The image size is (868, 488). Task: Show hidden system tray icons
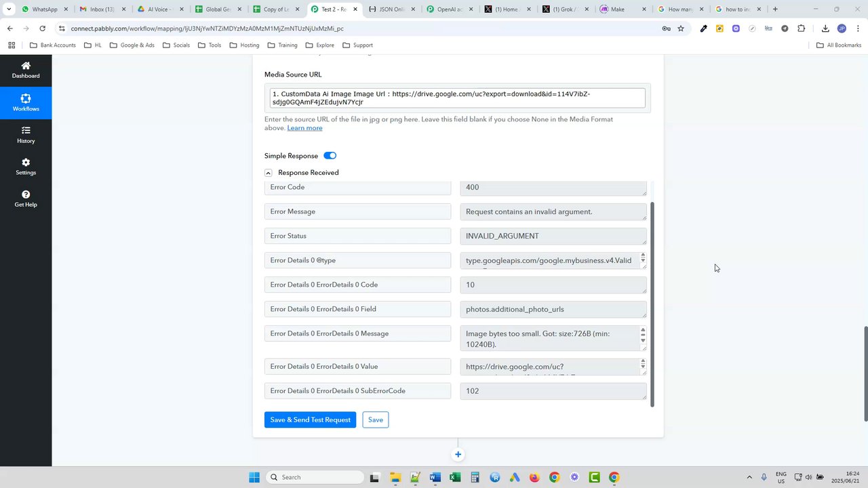749,477
